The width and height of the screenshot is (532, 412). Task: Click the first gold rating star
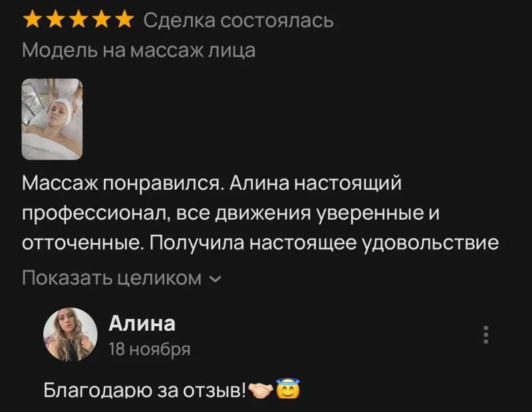[32, 19]
